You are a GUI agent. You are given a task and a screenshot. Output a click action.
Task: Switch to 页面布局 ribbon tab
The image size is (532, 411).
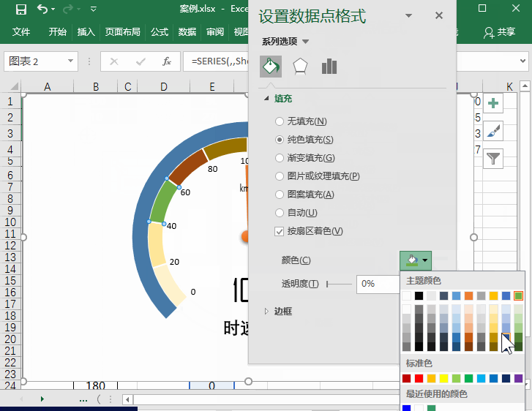point(122,32)
